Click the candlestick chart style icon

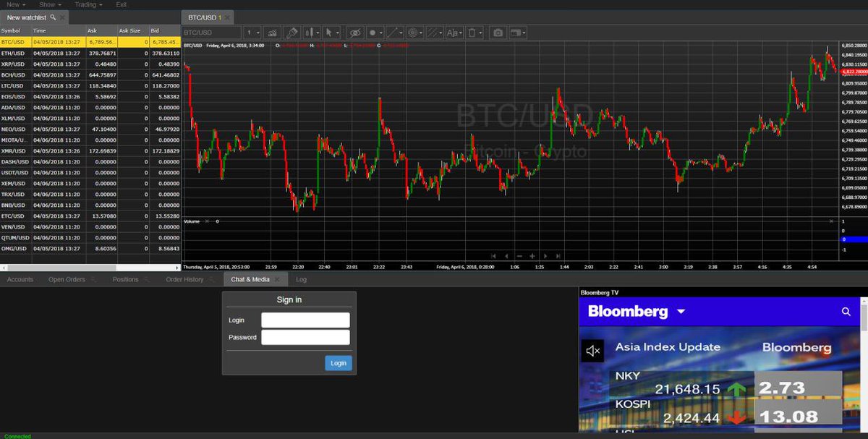click(x=310, y=33)
